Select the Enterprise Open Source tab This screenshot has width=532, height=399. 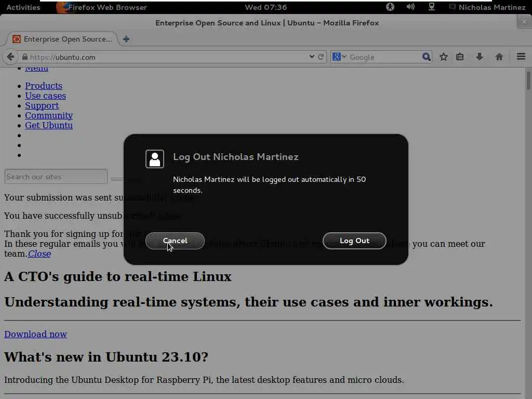point(62,39)
